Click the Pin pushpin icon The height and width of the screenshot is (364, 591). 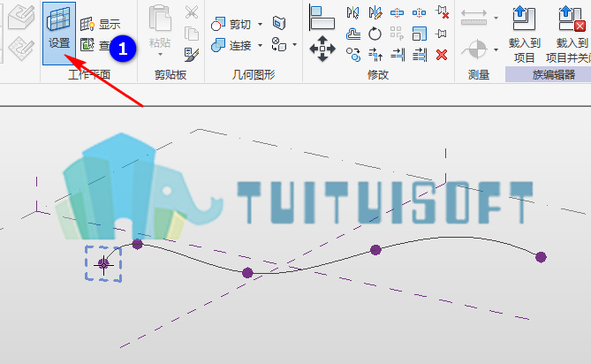click(x=441, y=34)
